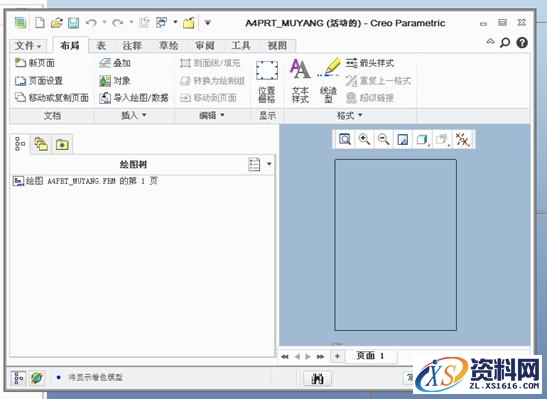Click the Zoom Out icon

click(x=383, y=140)
